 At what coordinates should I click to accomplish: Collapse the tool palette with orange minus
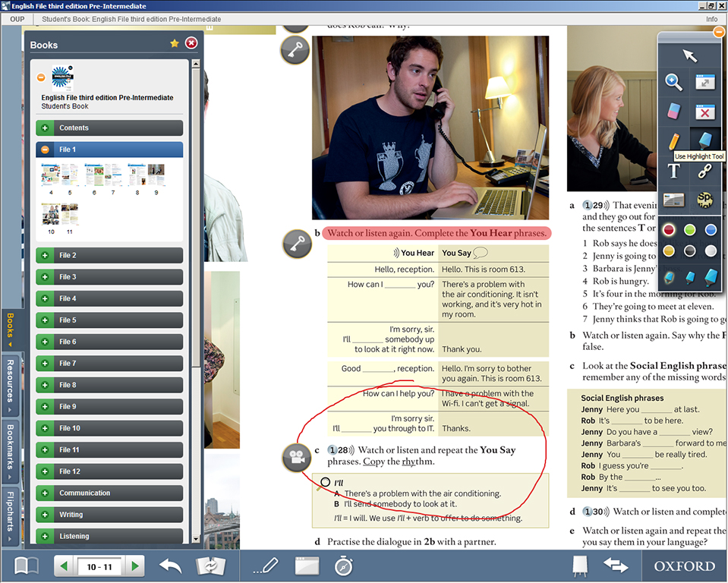(x=718, y=32)
